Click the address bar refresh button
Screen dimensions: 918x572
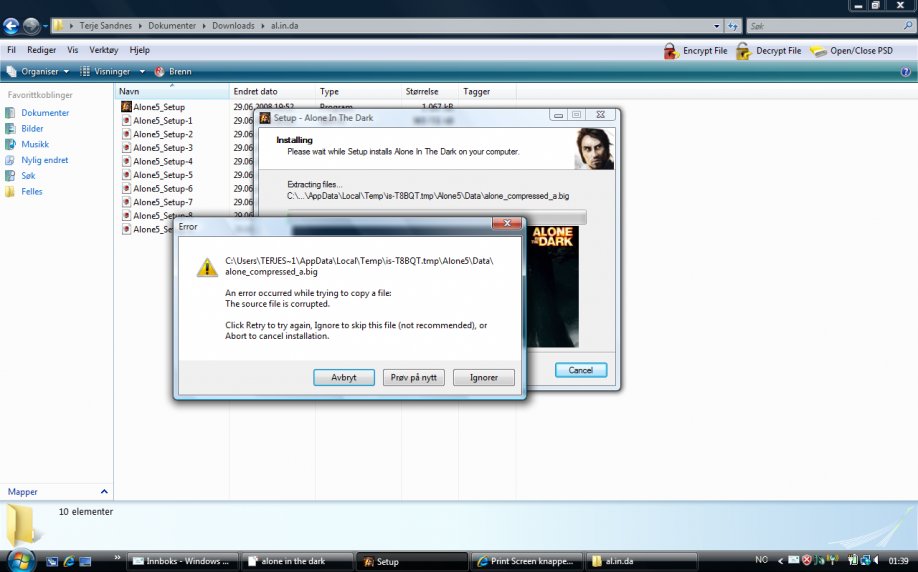coord(732,26)
